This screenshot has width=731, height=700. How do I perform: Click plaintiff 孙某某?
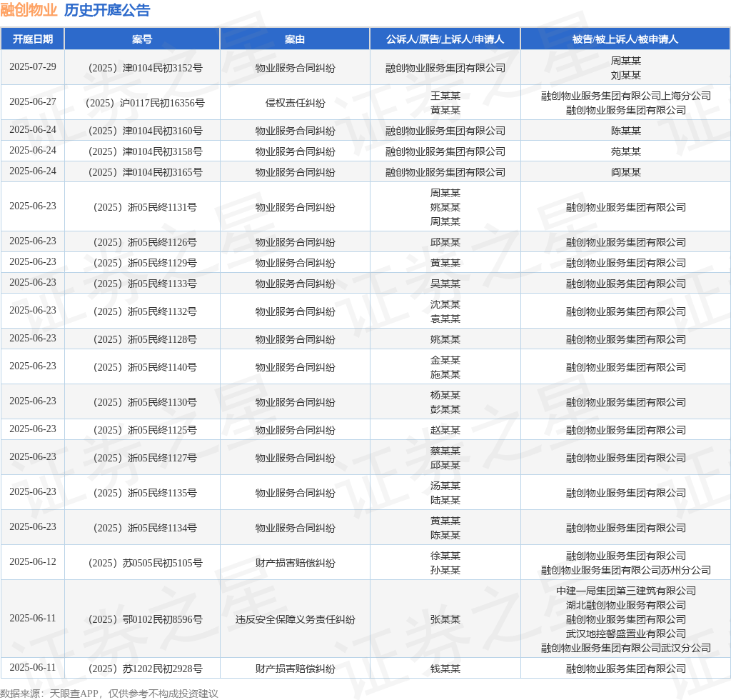click(x=445, y=570)
